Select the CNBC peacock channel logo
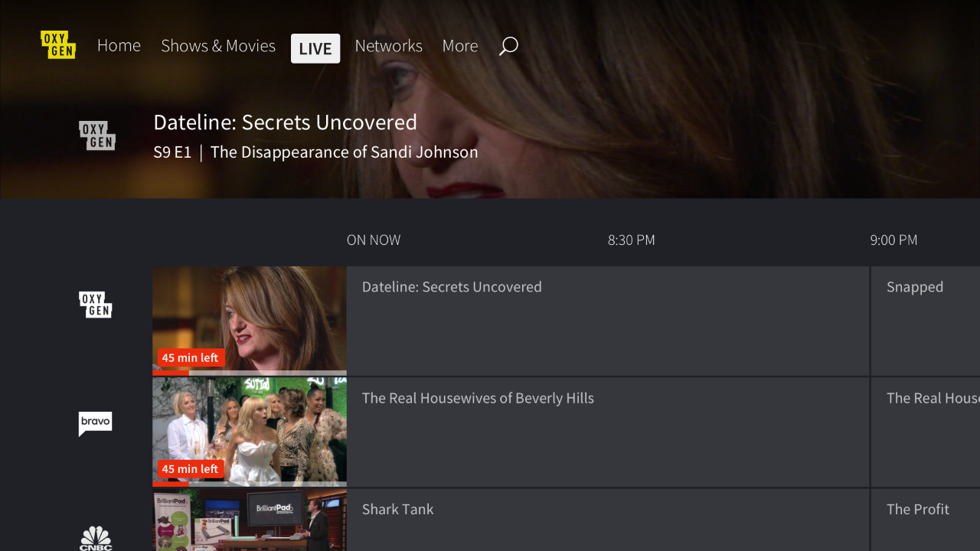Screen dimensions: 980x551 pos(96,538)
